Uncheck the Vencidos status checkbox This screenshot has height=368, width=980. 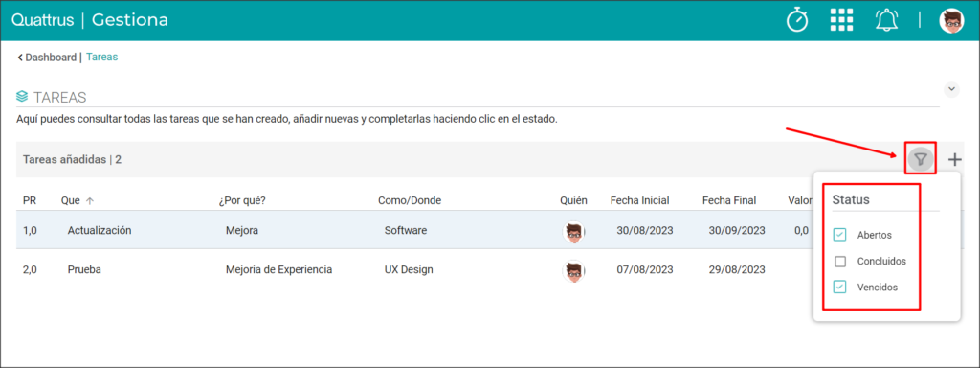(840, 287)
